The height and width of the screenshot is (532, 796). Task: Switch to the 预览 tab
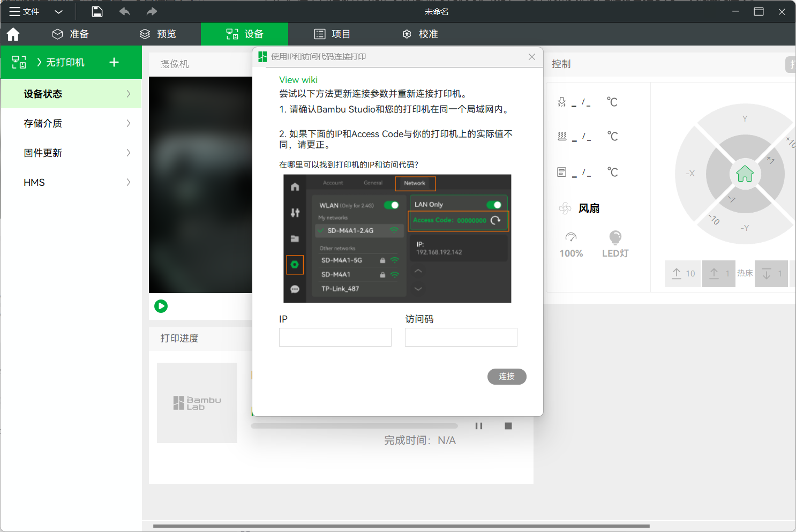tap(157, 34)
